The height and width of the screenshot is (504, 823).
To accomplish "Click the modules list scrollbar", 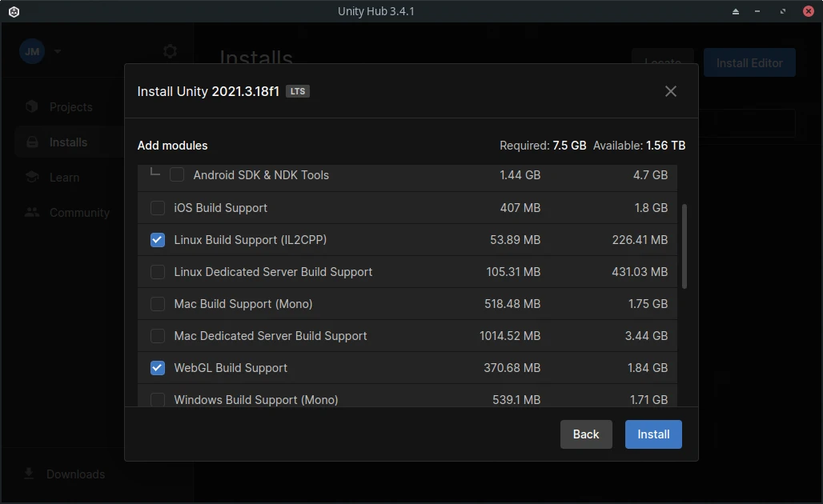I will 684,246.
